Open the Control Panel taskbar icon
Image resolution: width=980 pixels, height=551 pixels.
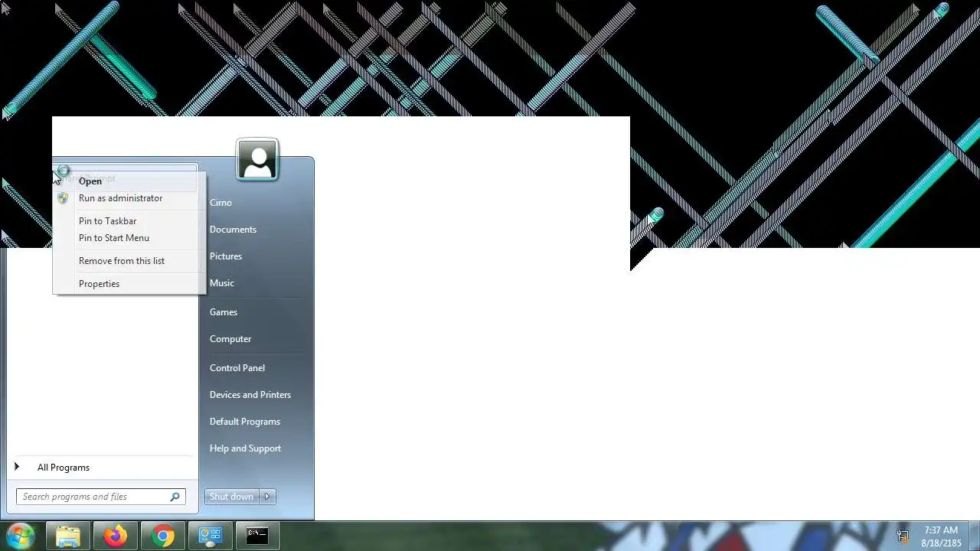tap(211, 536)
